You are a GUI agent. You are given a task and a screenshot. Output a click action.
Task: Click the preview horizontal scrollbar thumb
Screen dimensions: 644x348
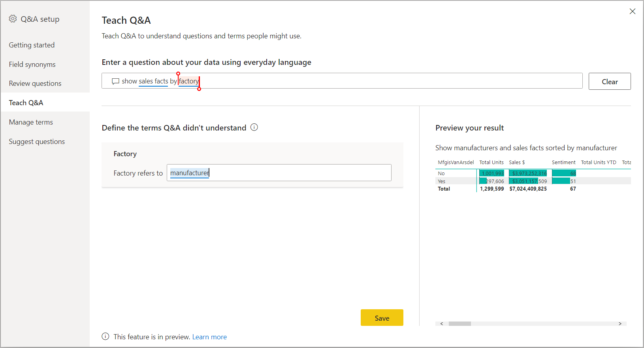tap(459, 323)
